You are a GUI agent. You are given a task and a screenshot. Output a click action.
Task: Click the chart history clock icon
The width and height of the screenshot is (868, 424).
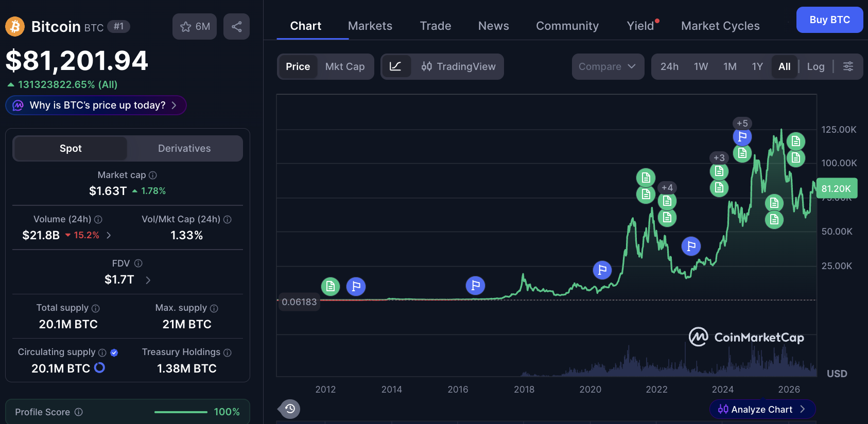tap(290, 409)
